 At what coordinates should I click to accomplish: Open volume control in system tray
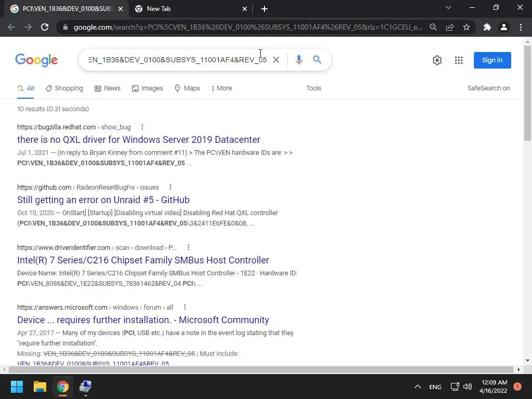(468, 387)
